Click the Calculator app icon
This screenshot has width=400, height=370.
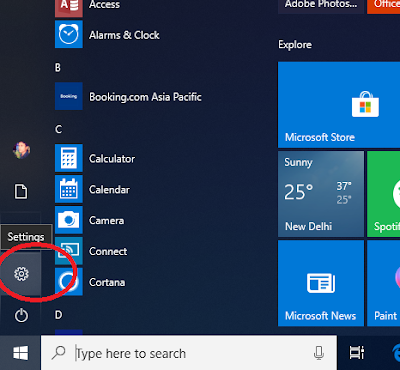[69, 158]
